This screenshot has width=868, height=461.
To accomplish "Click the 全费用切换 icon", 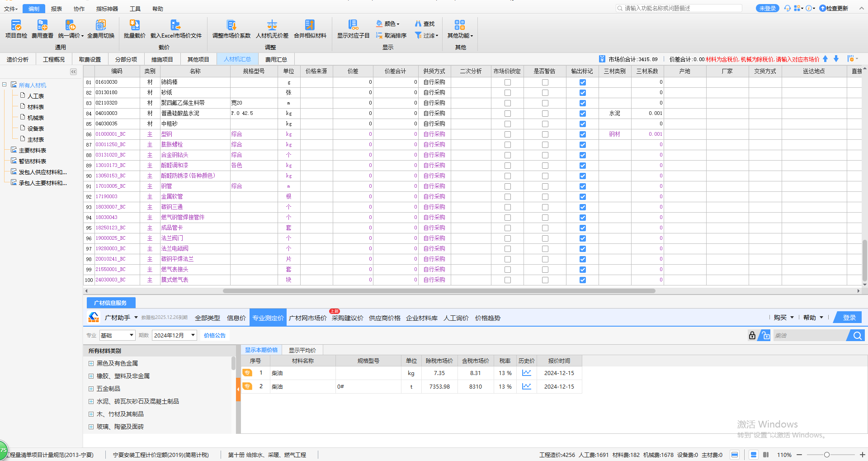I will [101, 25].
